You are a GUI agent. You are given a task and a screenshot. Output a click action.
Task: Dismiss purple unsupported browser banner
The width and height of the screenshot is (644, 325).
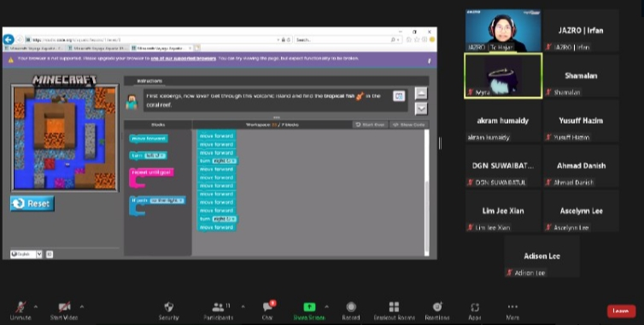coord(430,61)
